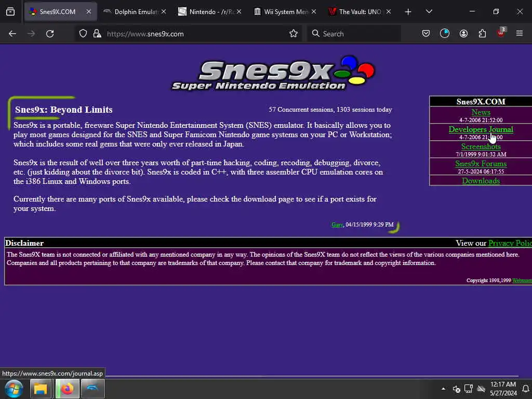
Task: Click the browser Forward arrow
Action: (x=31, y=34)
